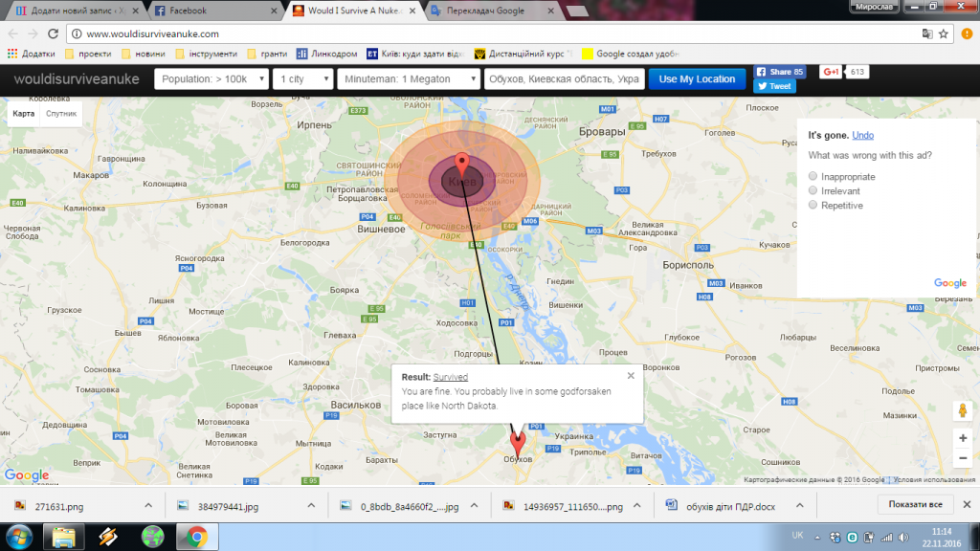Reload the page with refresh icon
The height and width of the screenshot is (551, 980).
[54, 33]
